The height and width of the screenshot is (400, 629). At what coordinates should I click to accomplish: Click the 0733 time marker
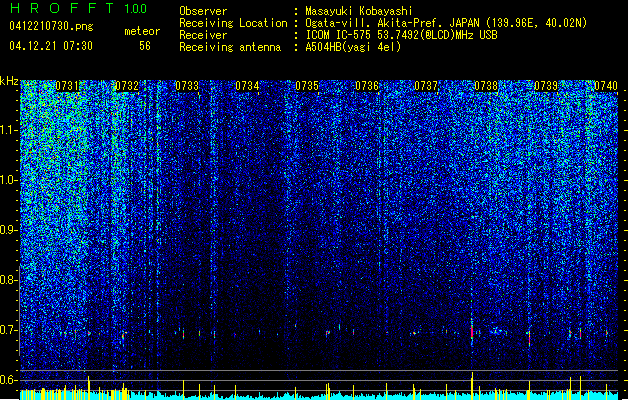click(x=187, y=86)
